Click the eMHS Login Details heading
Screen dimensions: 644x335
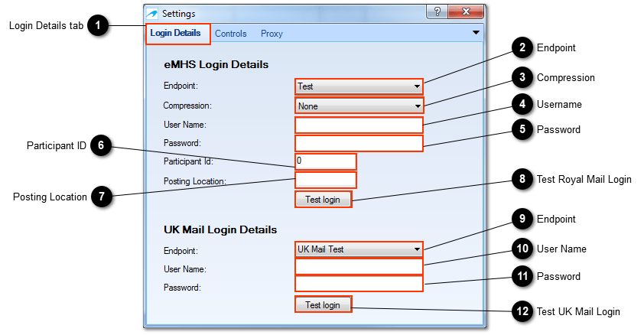coord(216,64)
